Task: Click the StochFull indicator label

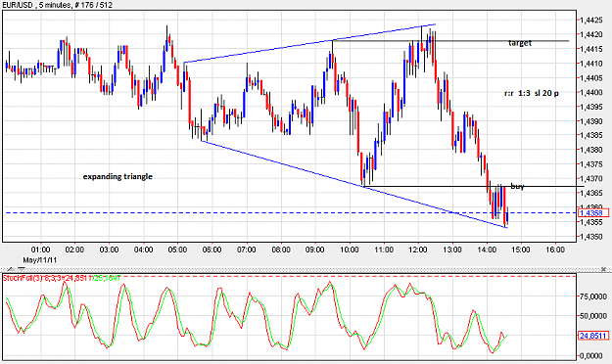Action: (62, 278)
